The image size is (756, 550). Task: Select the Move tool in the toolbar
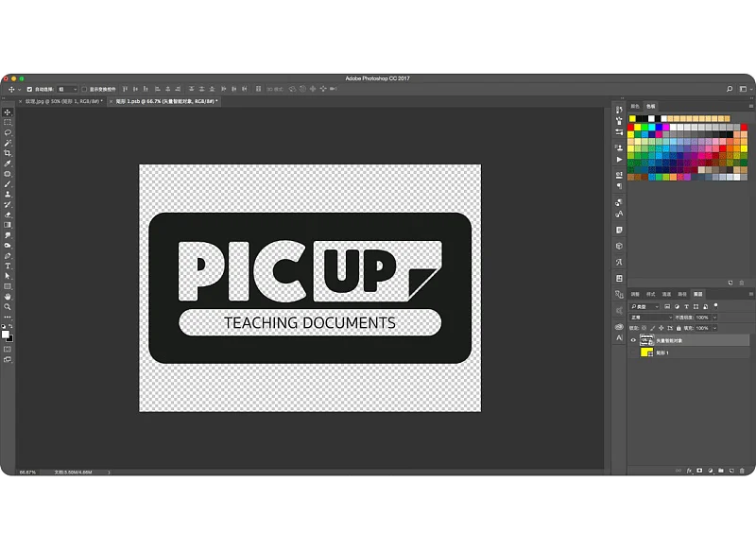(x=8, y=112)
